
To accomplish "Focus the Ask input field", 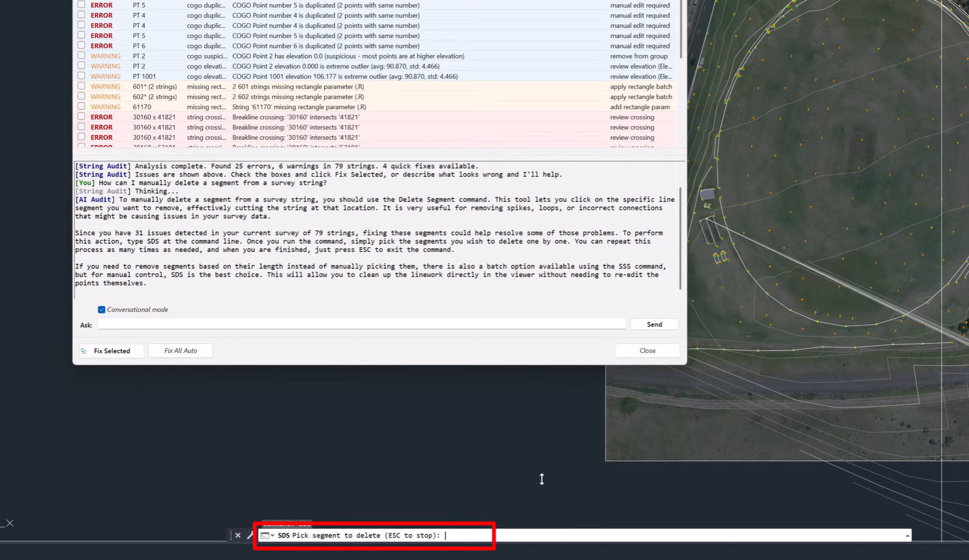I will click(361, 324).
